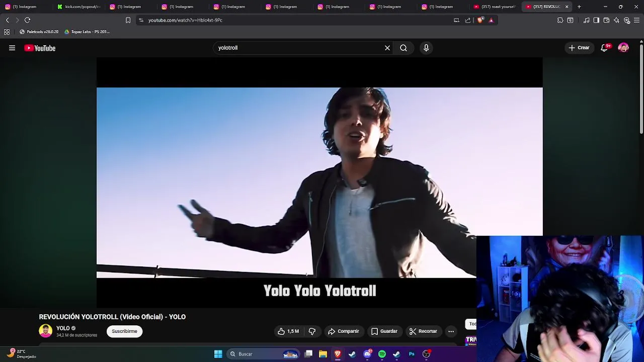Open Discord from the taskbar
644x362 pixels.
click(x=367, y=354)
